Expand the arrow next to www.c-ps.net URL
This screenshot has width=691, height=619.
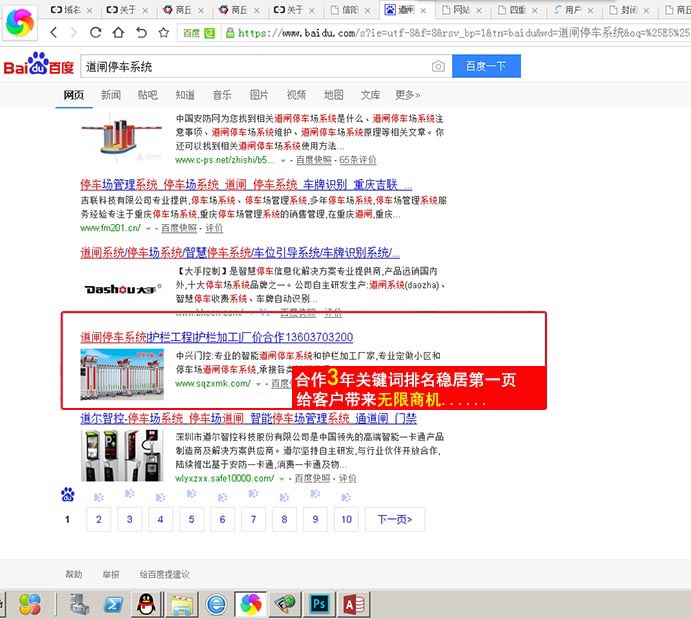tap(283, 161)
